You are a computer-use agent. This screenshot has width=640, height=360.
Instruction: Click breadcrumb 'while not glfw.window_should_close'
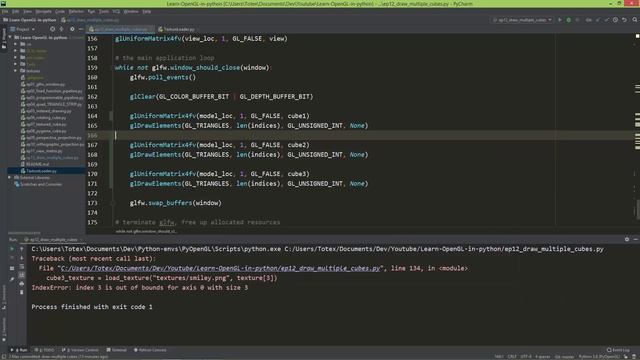coord(146,231)
